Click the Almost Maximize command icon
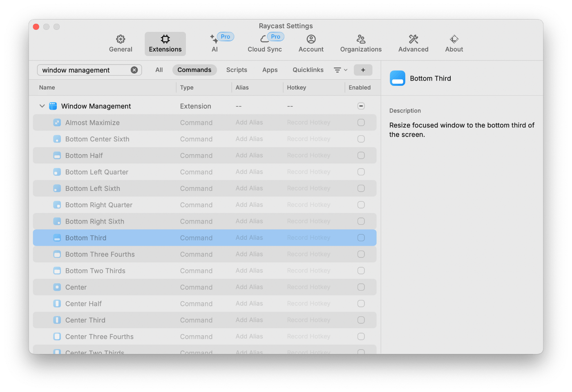Image resolution: width=572 pixels, height=392 pixels. click(x=57, y=123)
